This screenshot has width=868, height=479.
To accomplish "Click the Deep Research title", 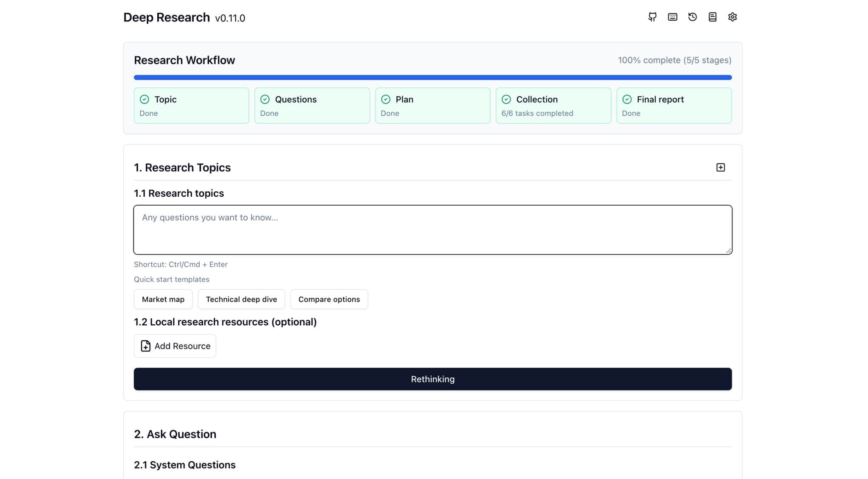I will pyautogui.click(x=167, y=17).
